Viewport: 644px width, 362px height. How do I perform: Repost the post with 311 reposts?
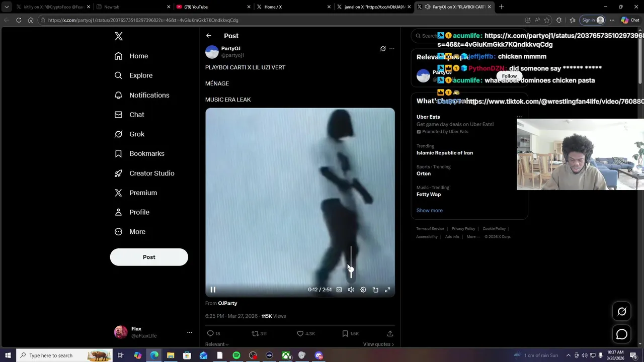[x=259, y=333]
